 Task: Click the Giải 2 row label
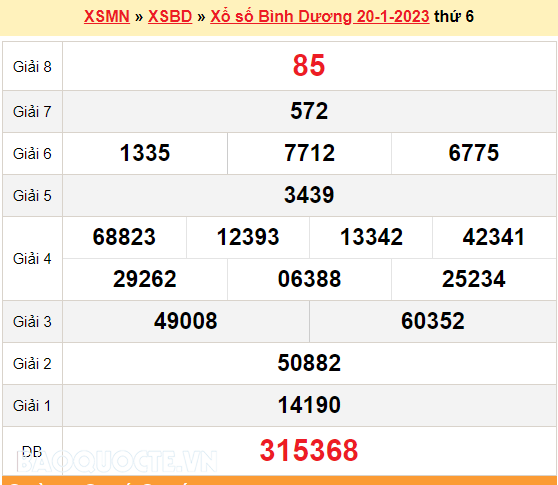[32, 364]
